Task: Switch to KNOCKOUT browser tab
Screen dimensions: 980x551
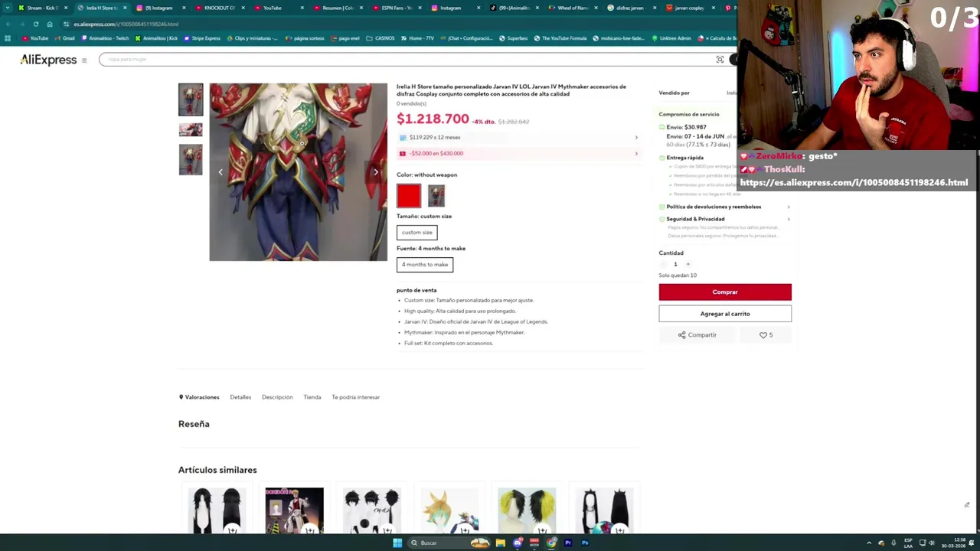Action: [x=219, y=8]
